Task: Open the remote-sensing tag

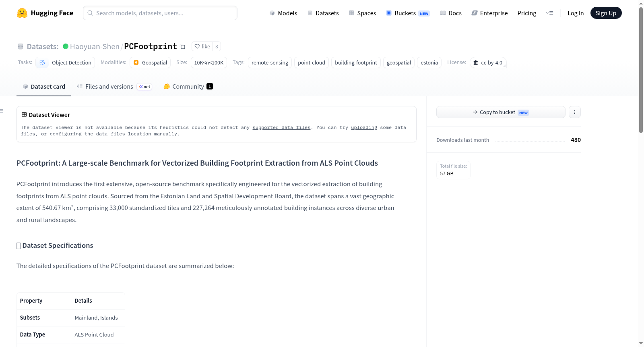Action: (270, 62)
